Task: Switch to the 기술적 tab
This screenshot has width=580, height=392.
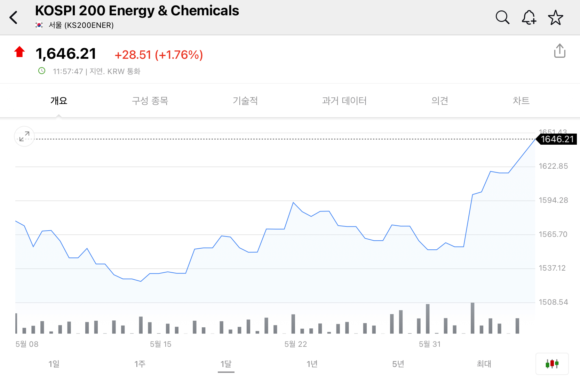Action: (245, 101)
